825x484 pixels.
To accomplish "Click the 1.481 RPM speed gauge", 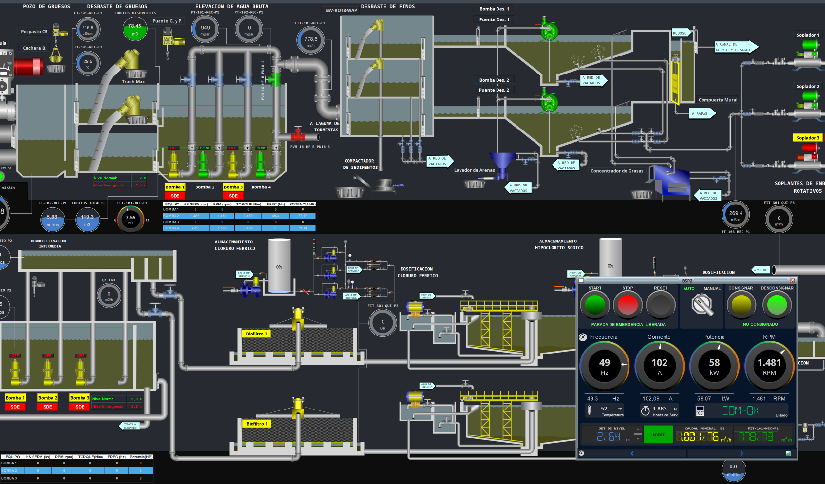I will (769, 366).
